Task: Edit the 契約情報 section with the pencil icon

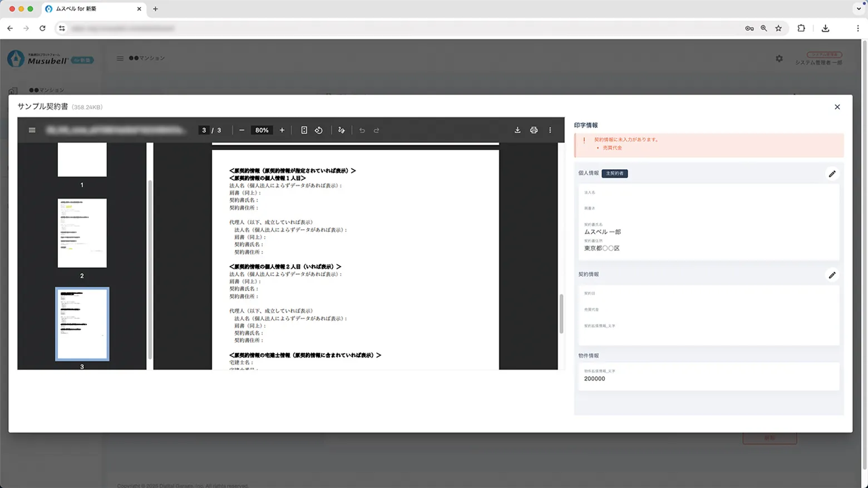Action: (832, 275)
